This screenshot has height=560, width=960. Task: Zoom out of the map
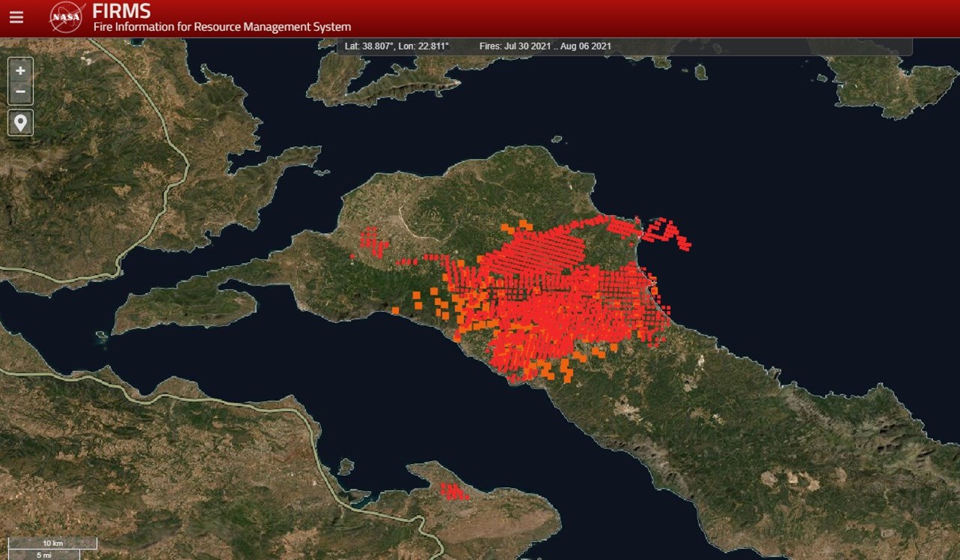(x=20, y=92)
